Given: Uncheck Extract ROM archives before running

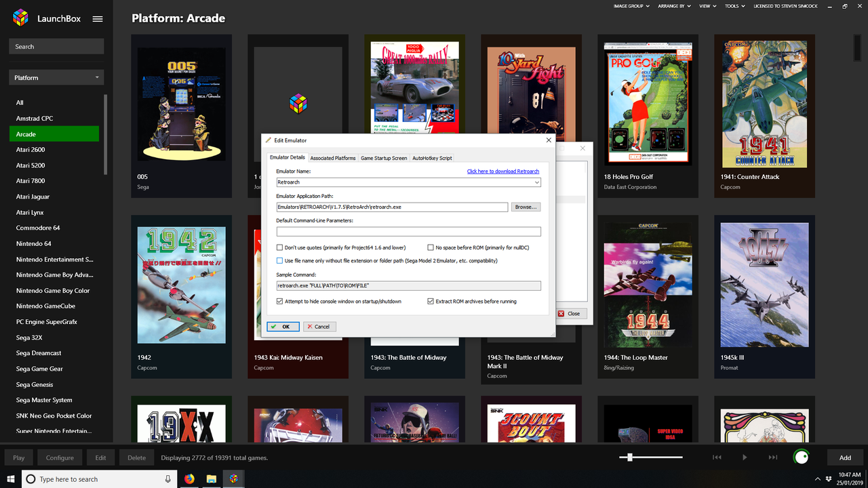Looking at the screenshot, I should pyautogui.click(x=431, y=301).
